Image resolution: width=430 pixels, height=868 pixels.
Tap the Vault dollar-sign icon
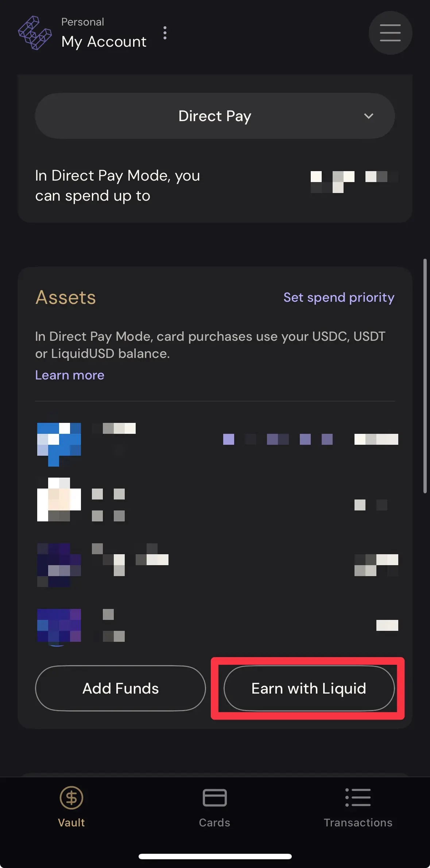tap(71, 798)
